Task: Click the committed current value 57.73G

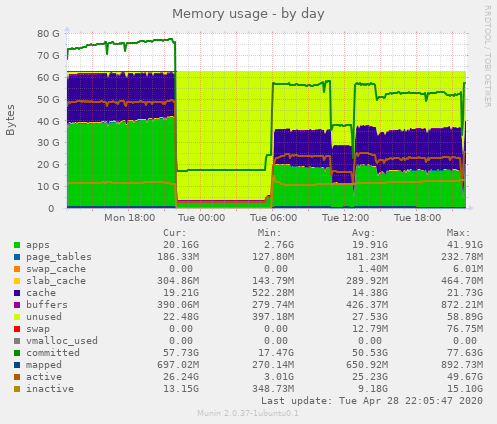Action: 181,353
